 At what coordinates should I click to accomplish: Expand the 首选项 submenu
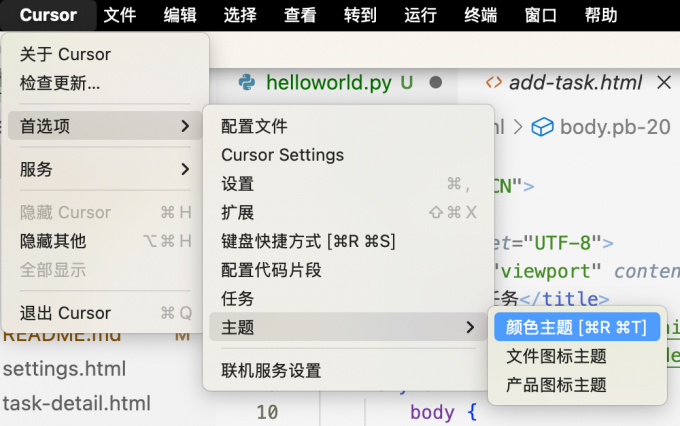click(x=105, y=126)
